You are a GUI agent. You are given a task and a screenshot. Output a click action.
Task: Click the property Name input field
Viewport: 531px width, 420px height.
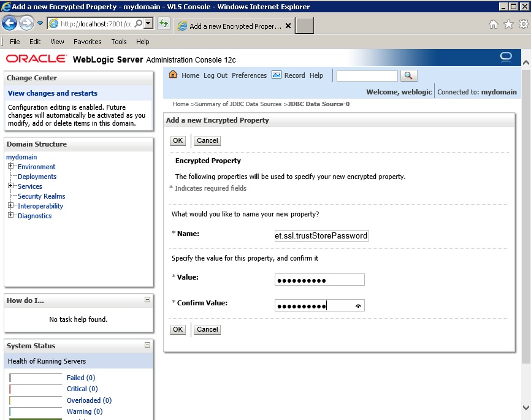click(x=321, y=235)
